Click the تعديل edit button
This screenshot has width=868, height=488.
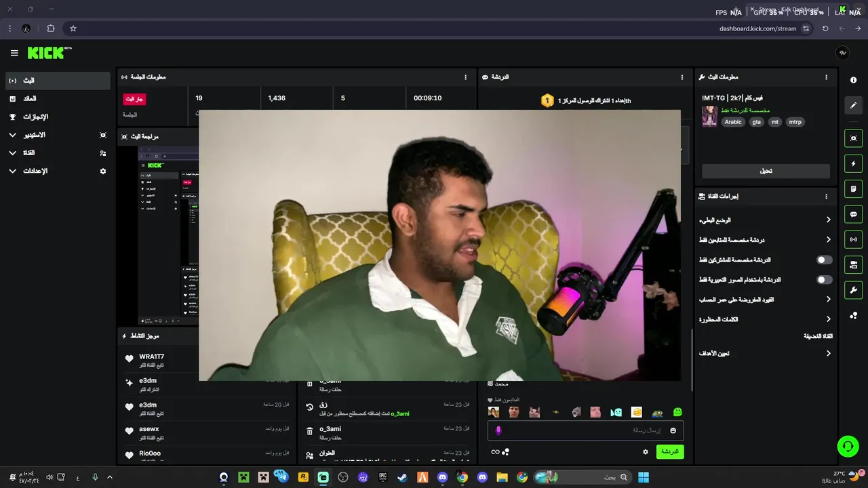pos(766,171)
